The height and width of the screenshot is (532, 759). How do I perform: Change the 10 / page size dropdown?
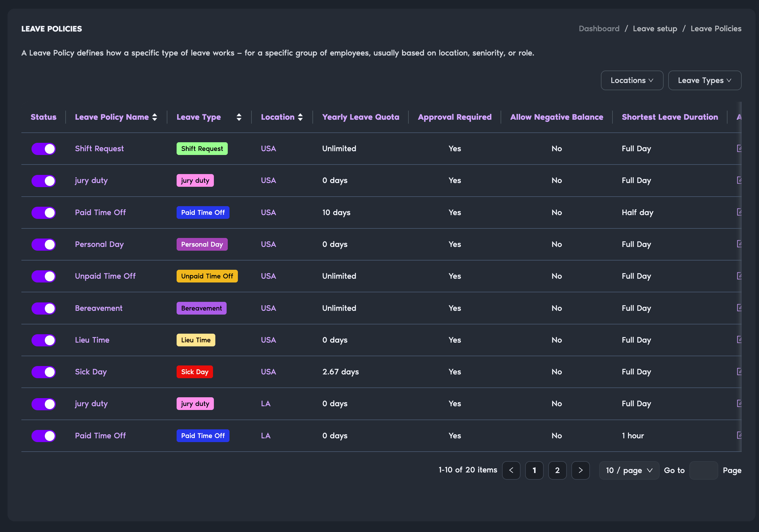click(x=629, y=470)
